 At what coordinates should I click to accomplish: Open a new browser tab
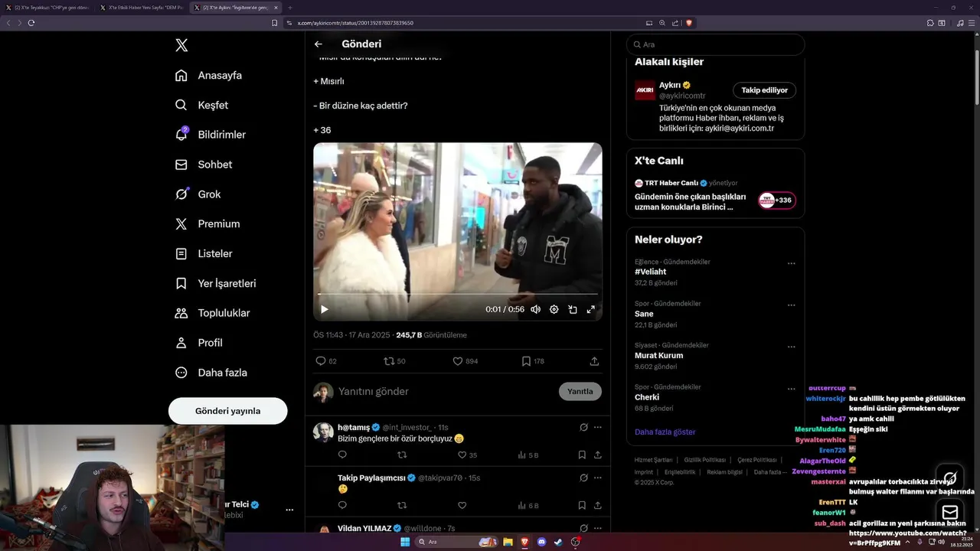[x=290, y=8]
